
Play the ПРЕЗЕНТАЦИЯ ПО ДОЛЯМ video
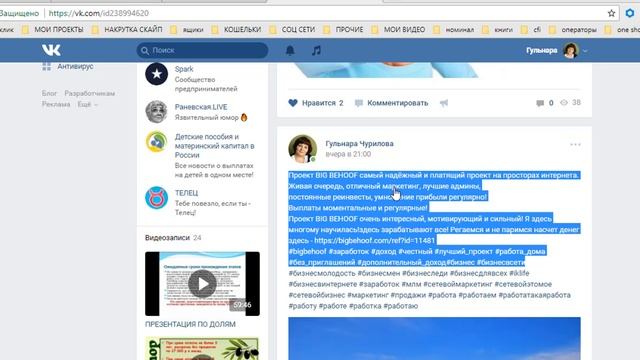[202, 284]
